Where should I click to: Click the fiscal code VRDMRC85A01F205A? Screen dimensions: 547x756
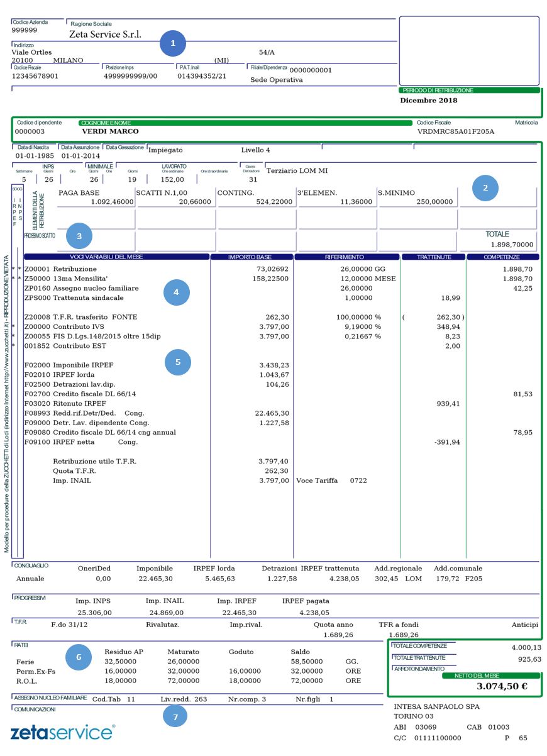pyautogui.click(x=456, y=131)
